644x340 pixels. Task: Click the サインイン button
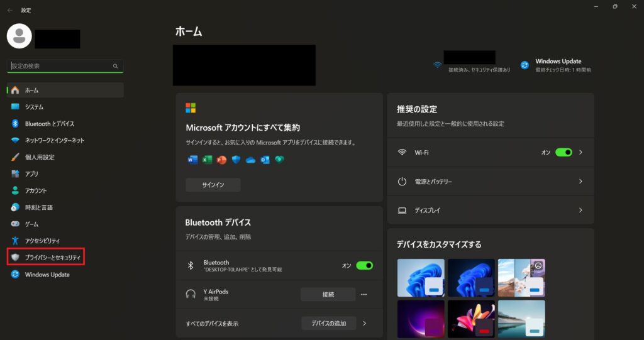coord(213,185)
